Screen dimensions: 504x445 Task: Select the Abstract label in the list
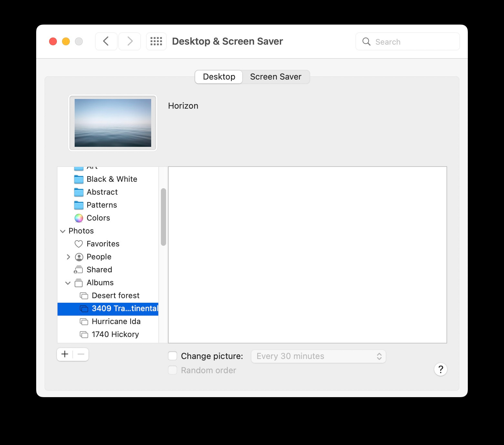[102, 192]
